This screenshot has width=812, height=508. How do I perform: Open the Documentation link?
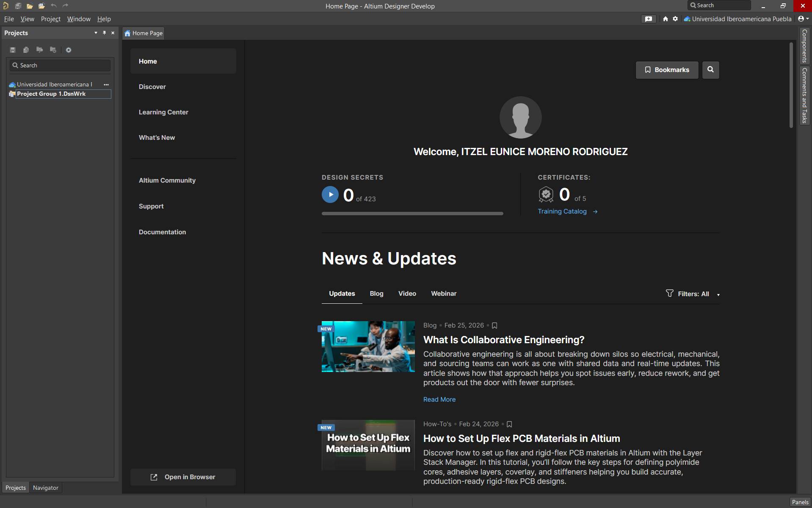click(x=162, y=232)
